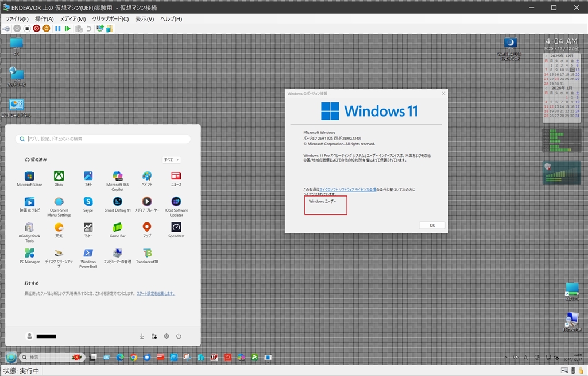Click the スタート設定を起動します link

click(x=156, y=293)
